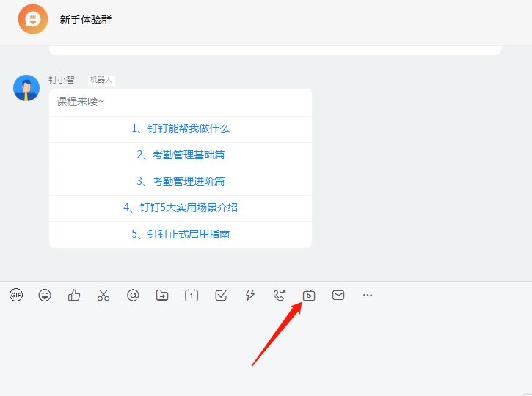532x396 pixels.
Task: Start a voice or video call
Action: 280,295
